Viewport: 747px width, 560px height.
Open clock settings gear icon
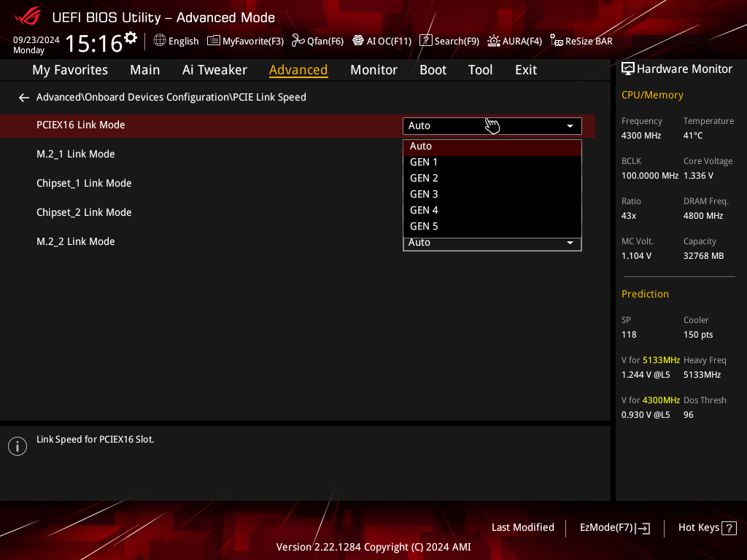click(131, 38)
